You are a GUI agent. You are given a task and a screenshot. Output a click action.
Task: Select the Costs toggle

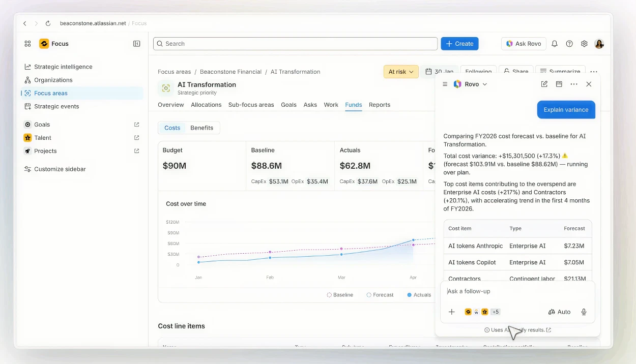[172, 128]
